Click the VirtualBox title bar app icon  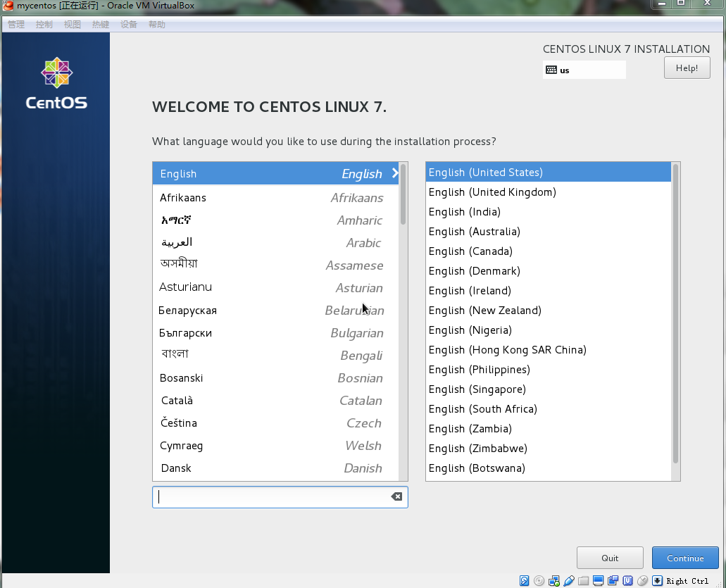8,6
